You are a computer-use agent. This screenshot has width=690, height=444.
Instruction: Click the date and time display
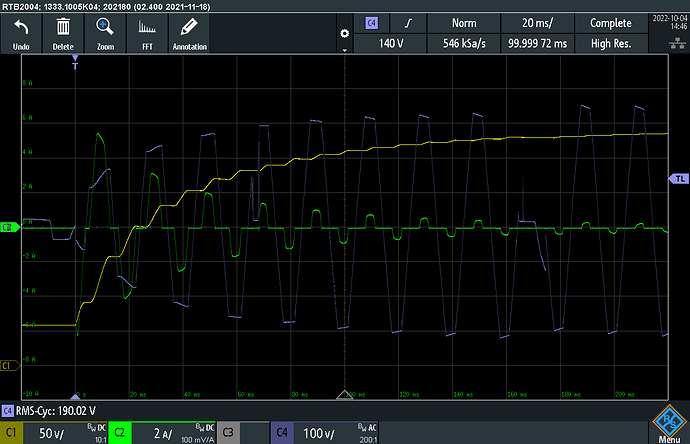point(669,22)
